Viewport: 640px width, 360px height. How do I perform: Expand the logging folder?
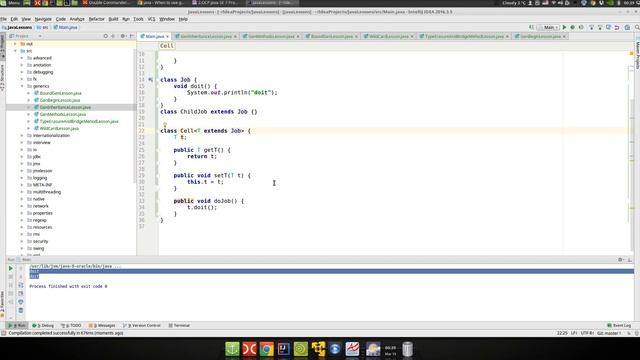[22, 178]
